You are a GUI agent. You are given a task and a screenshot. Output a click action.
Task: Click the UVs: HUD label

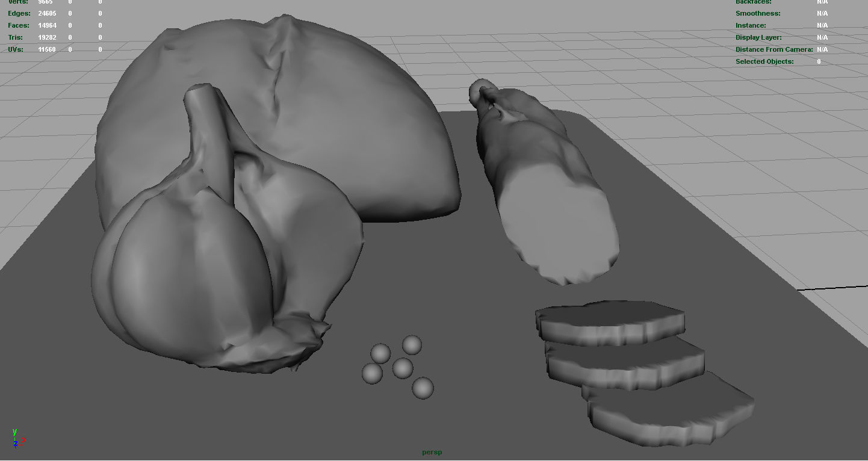tap(16, 49)
